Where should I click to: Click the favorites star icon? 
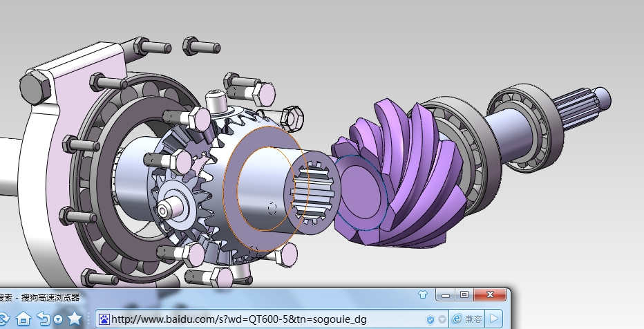(x=75, y=319)
